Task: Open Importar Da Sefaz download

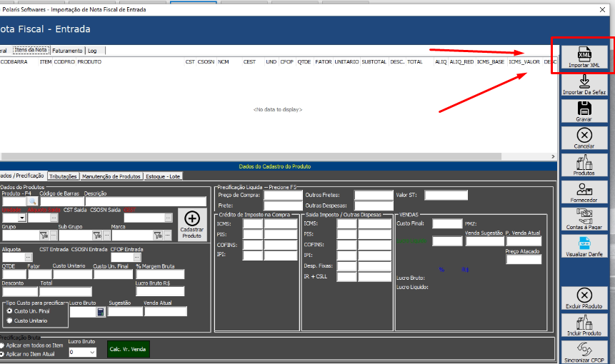Action: [x=584, y=84]
